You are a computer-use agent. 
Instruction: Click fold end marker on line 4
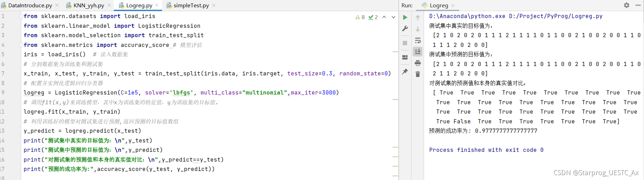[21, 45]
